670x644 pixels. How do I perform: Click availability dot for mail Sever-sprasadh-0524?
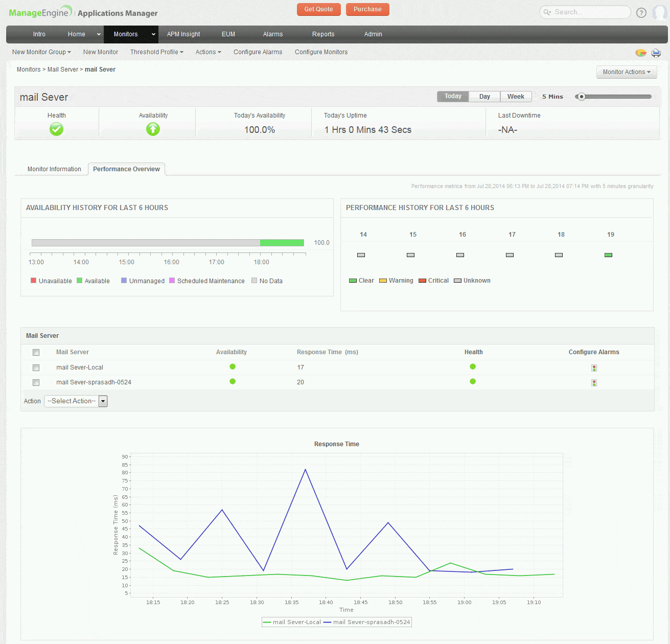coord(233,381)
